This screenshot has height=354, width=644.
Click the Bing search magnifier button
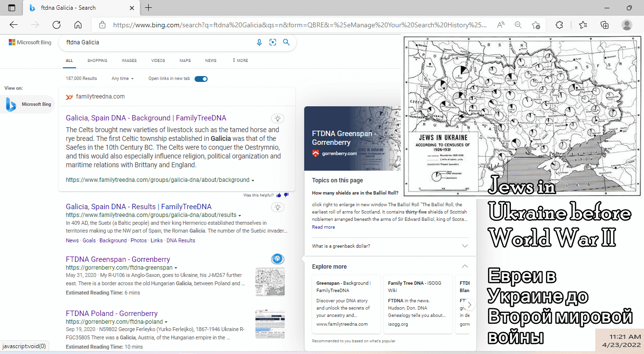[x=287, y=42]
